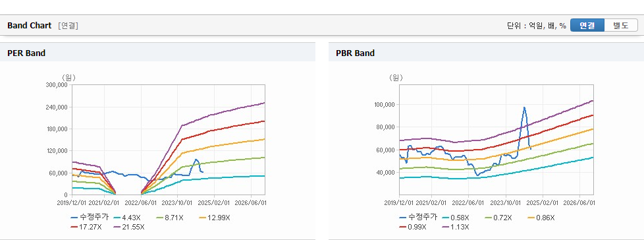
Task: Select the 0.99X legend item
Action: click(414, 227)
